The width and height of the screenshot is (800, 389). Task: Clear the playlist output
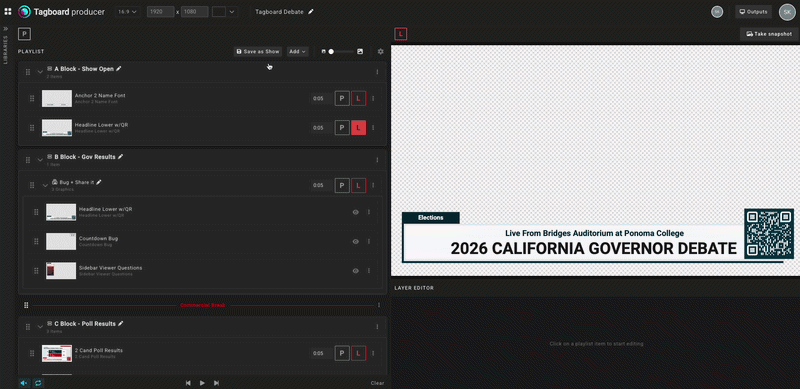click(x=377, y=383)
